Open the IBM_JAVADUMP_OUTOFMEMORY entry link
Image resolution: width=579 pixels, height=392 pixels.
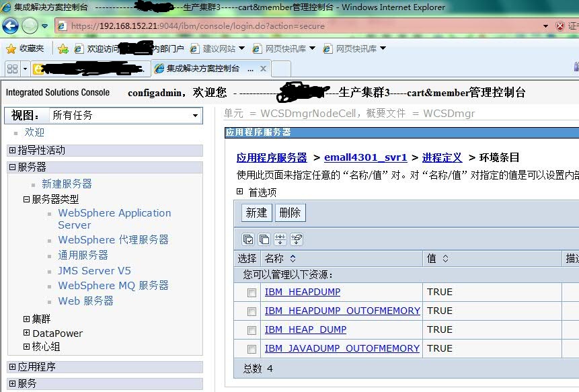coord(342,348)
